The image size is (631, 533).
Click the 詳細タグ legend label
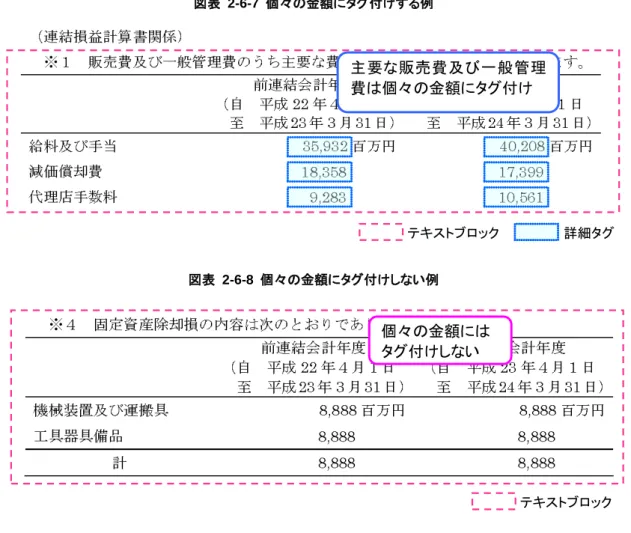589,233
